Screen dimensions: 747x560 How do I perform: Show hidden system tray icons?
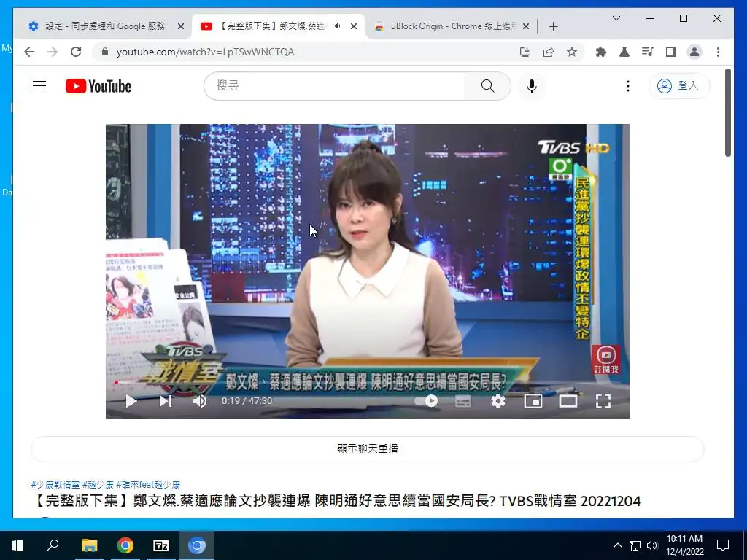pos(617,545)
